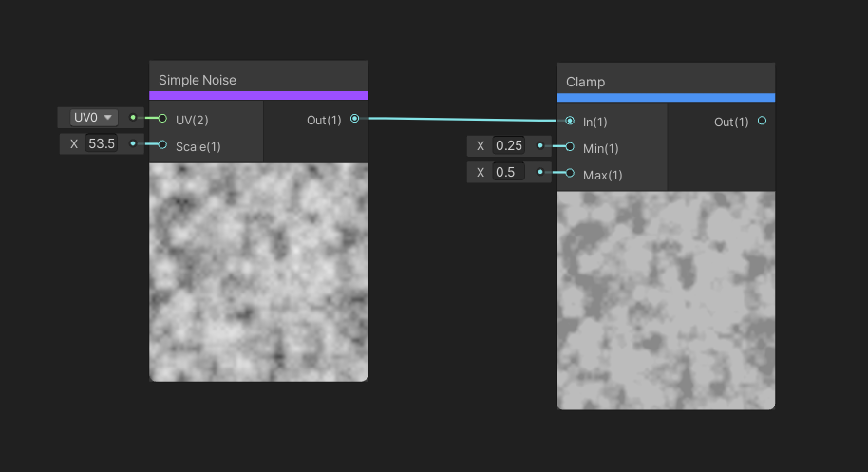Click the connector dot beside the UV0 field
Image resolution: width=868 pixels, height=472 pixels.
pos(133,118)
